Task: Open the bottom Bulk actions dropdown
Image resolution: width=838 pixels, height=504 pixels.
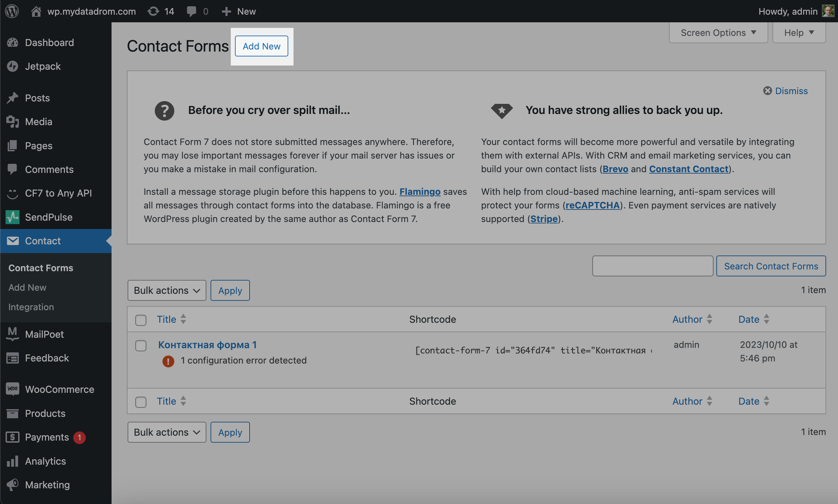Action: (167, 432)
